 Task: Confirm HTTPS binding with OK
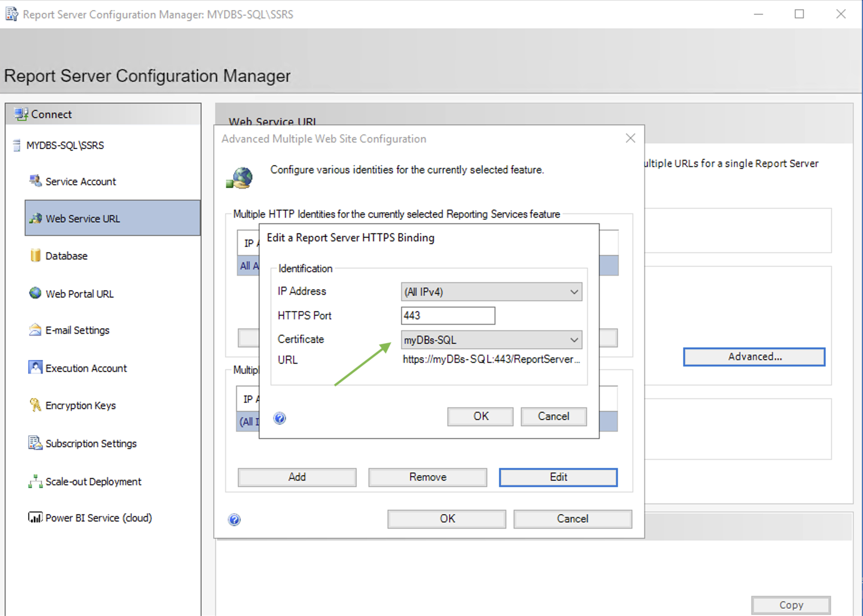click(x=481, y=416)
